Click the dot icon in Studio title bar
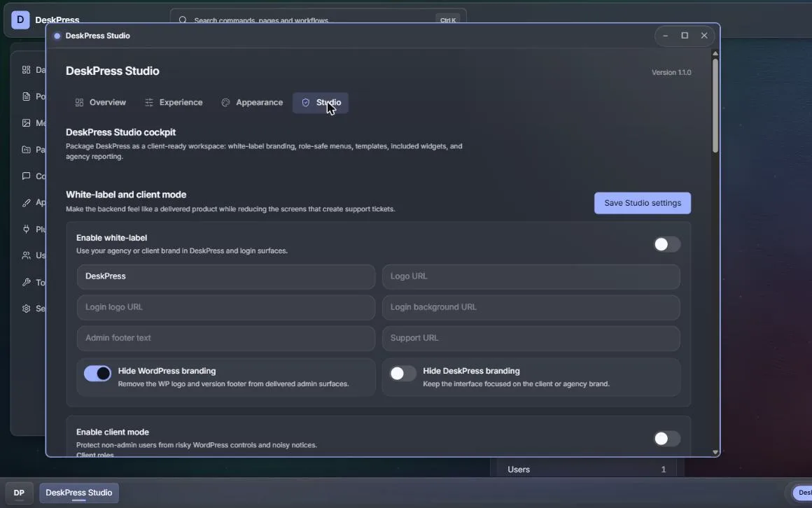The width and height of the screenshot is (812, 508). click(57, 36)
